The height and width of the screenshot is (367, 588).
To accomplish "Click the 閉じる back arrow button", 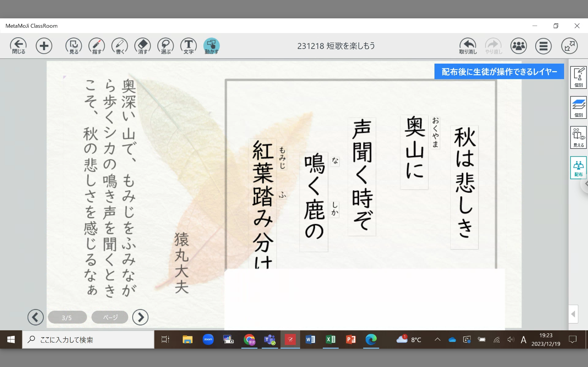I will [18, 46].
